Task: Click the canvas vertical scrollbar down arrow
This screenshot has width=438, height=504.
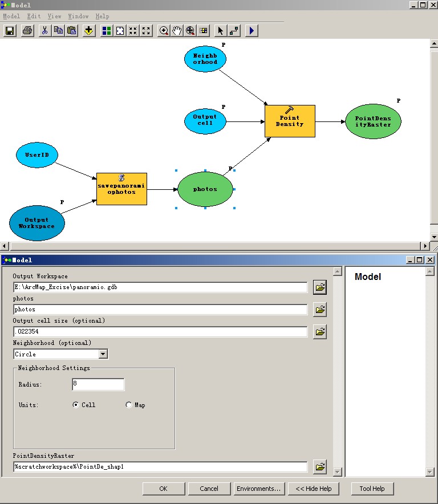Action: click(434, 237)
